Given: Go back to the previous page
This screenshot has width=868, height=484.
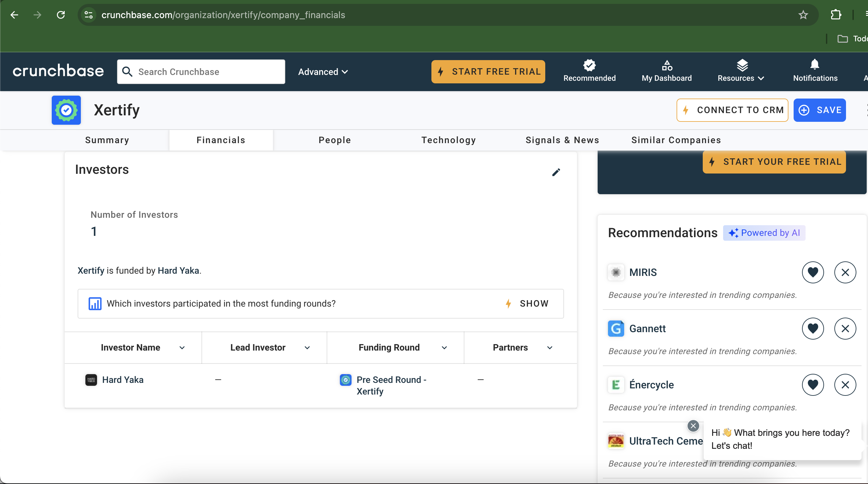Looking at the screenshot, I should pos(14,15).
